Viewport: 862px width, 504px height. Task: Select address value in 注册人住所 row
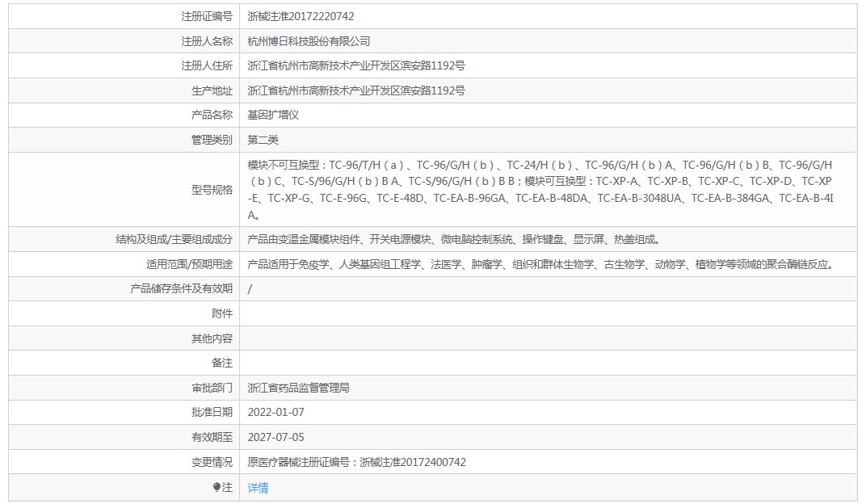[356, 66]
